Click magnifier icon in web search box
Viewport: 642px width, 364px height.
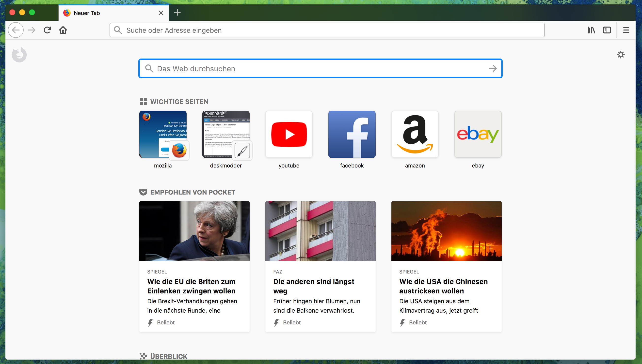pyautogui.click(x=149, y=68)
